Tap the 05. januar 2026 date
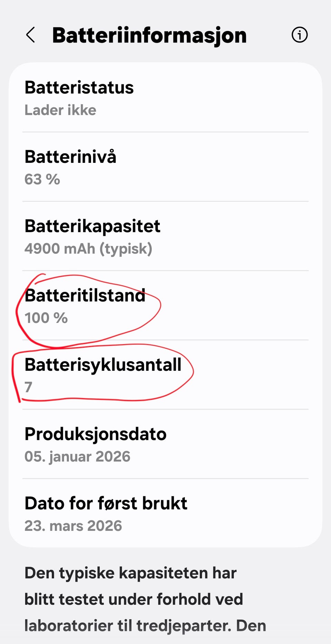 [77, 456]
